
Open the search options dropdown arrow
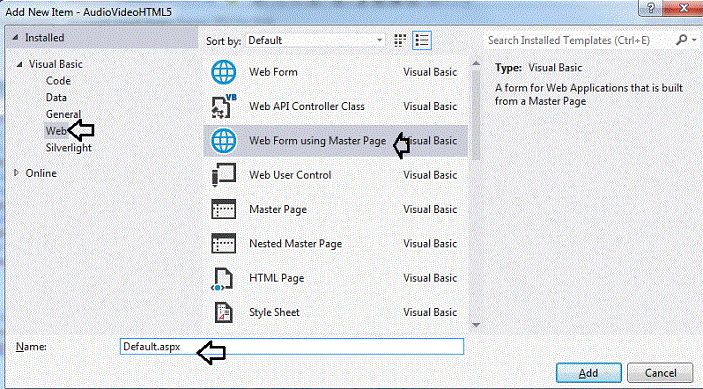[694, 40]
